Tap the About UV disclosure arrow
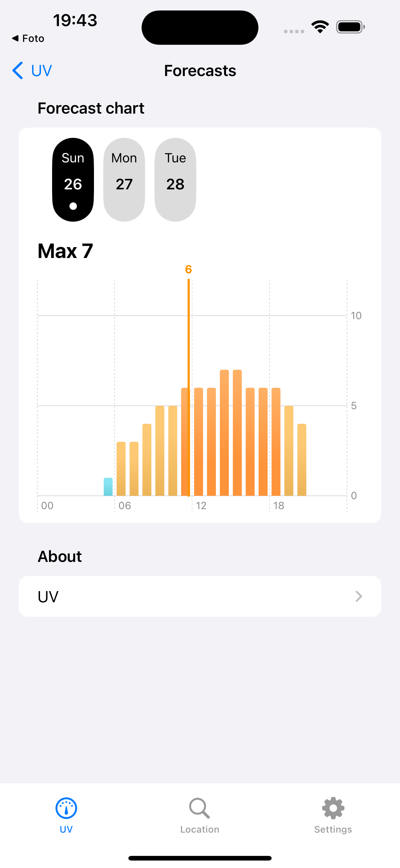 tap(359, 596)
